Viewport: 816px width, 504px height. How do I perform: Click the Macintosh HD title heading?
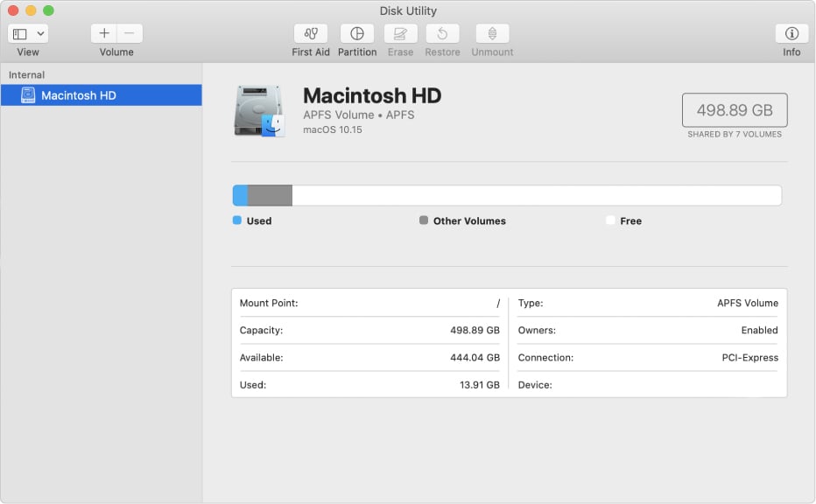point(372,95)
